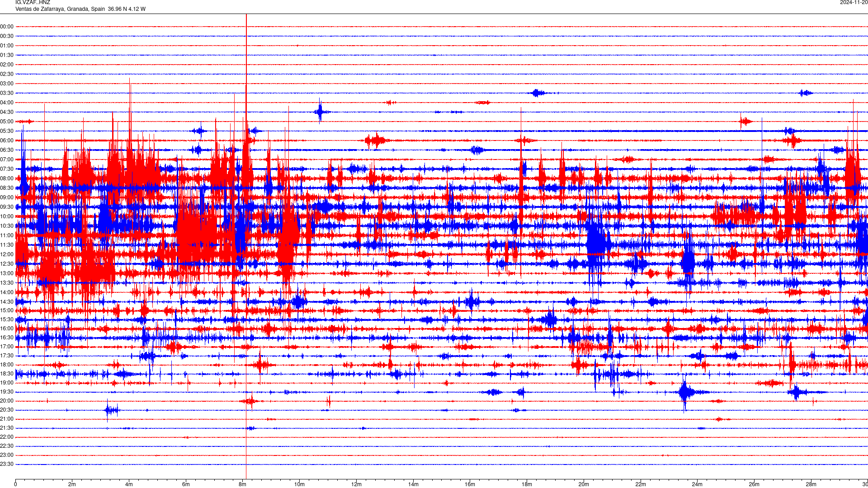Image resolution: width=868 pixels, height=488 pixels.
Task: Select the 16:00 trace time label
Action: point(7,328)
